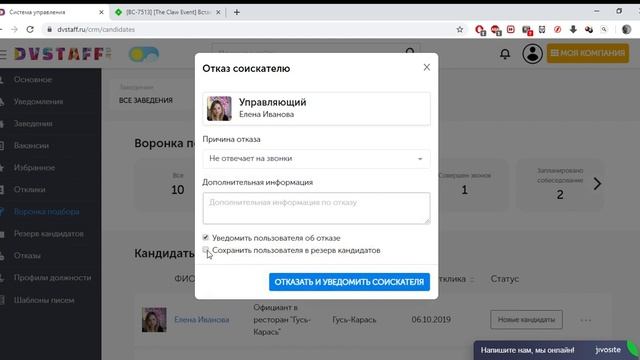Open the Елена Иванова candidate link

pyautogui.click(x=202, y=320)
